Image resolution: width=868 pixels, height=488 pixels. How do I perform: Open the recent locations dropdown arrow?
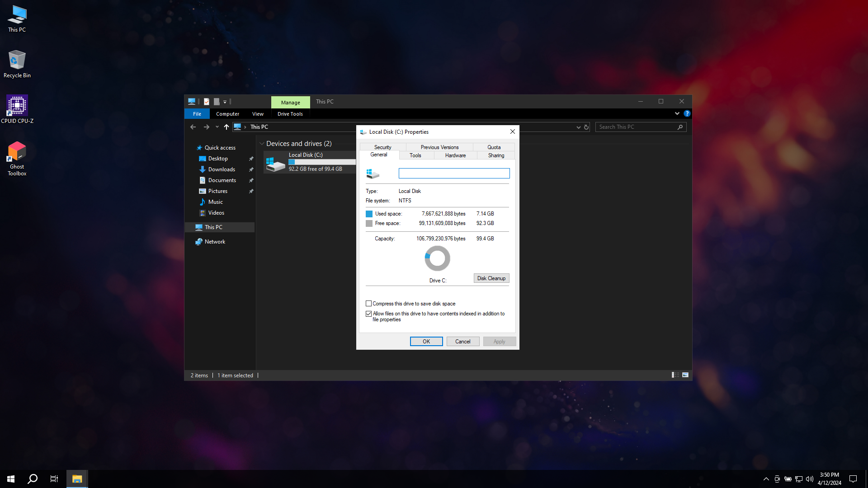click(217, 127)
